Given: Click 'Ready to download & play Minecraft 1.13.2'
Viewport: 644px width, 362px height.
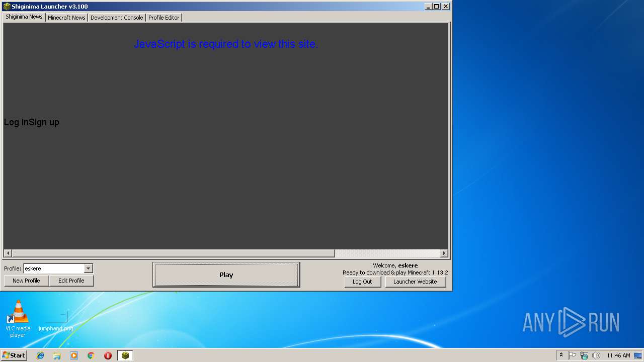Looking at the screenshot, I should [x=395, y=273].
